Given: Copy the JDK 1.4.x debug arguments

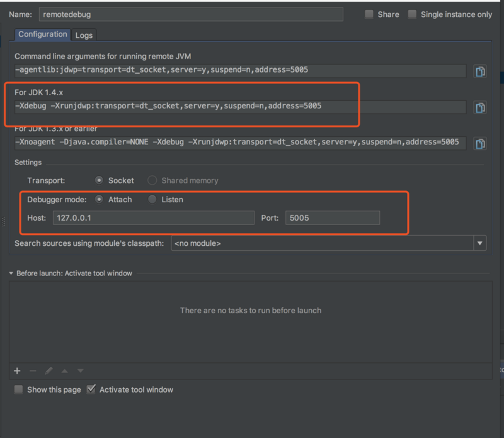Looking at the screenshot, I should (x=480, y=107).
